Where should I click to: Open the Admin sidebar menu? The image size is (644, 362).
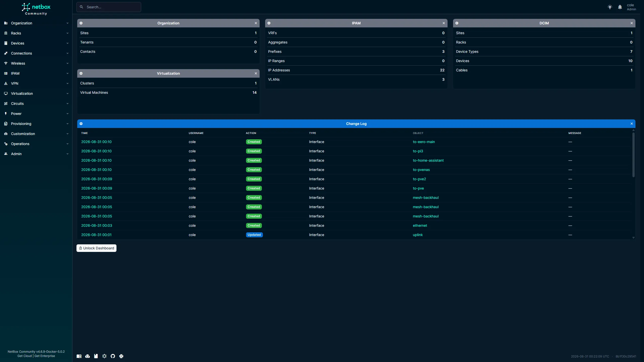point(36,154)
